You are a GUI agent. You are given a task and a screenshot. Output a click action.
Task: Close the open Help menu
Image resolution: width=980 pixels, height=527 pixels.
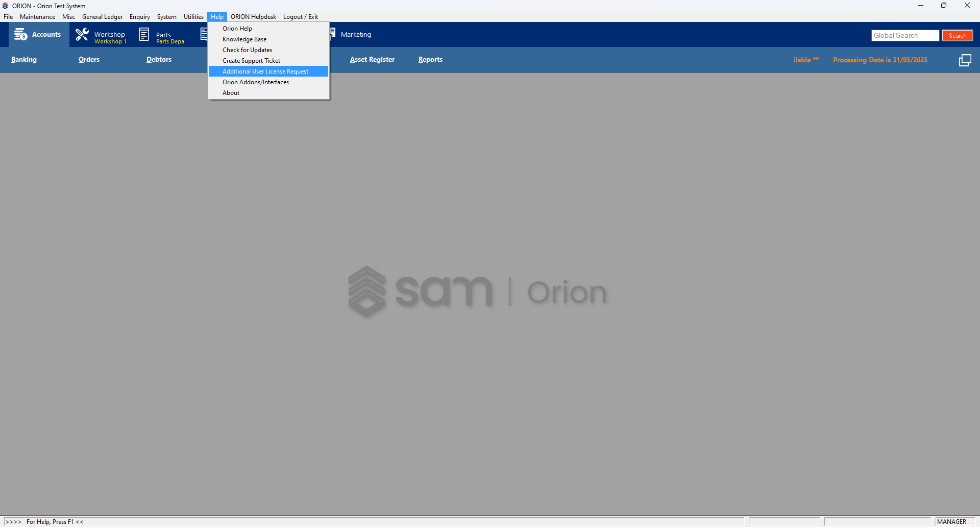(217, 16)
